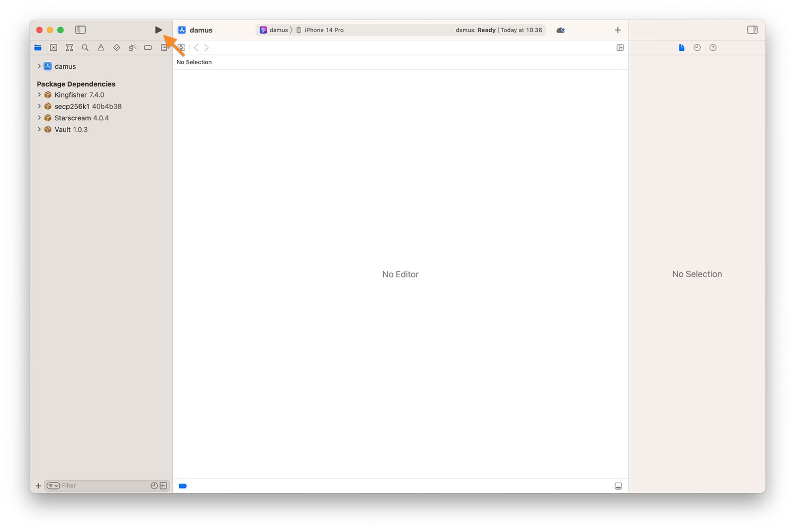The image size is (795, 532).
Task: Open the Project navigator folder icon
Action: point(38,48)
